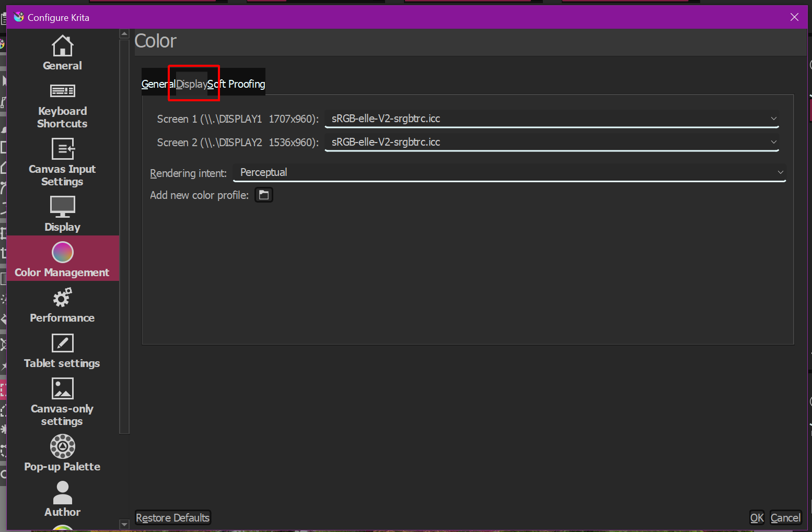
Task: Click the Color page heading
Action: click(156, 41)
